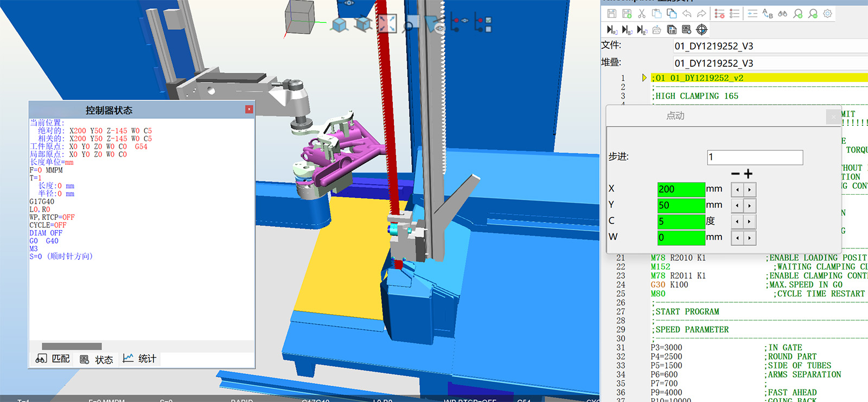
Task: Click the X axis increase arrow
Action: pos(750,190)
